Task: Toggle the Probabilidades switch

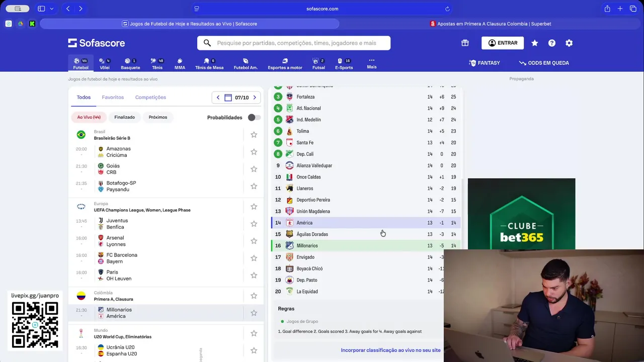Action: coord(254,117)
